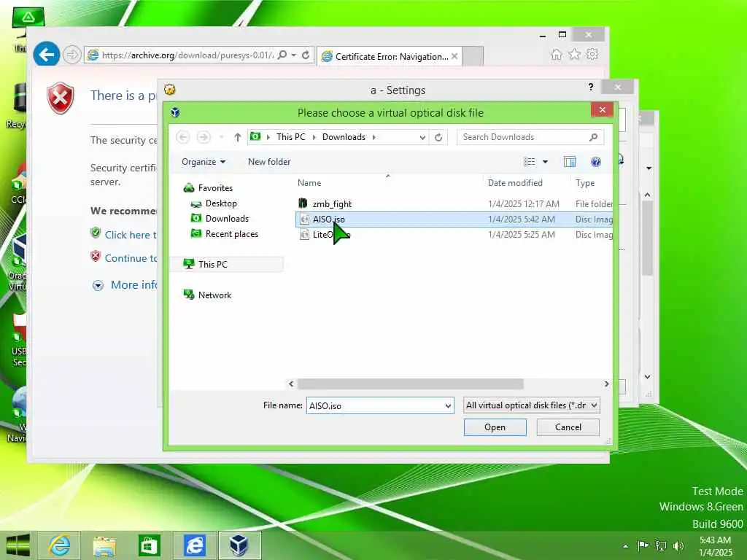Sort by Name column

click(x=309, y=183)
